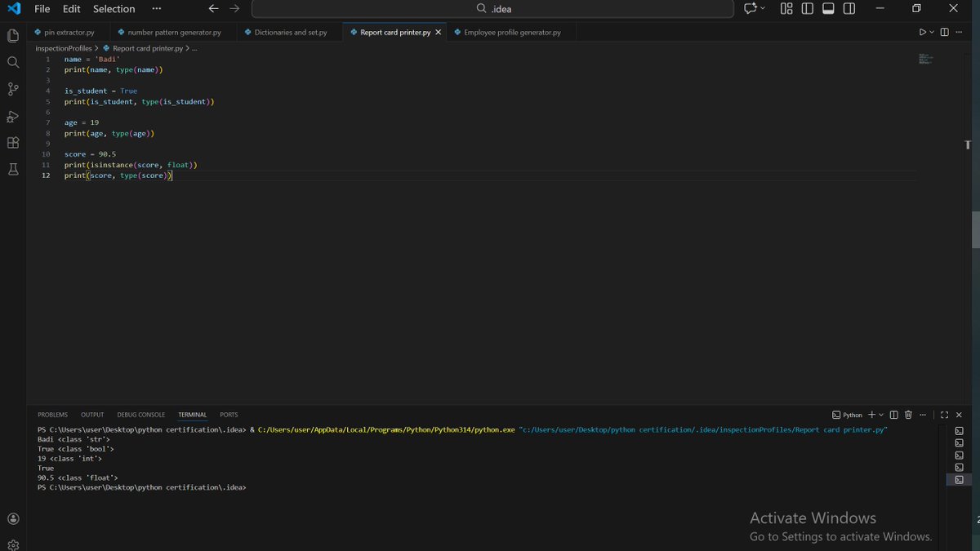Screen dimensions: 980x551
Task: Click the Report card printer.py breadcrumb
Action: (x=143, y=48)
